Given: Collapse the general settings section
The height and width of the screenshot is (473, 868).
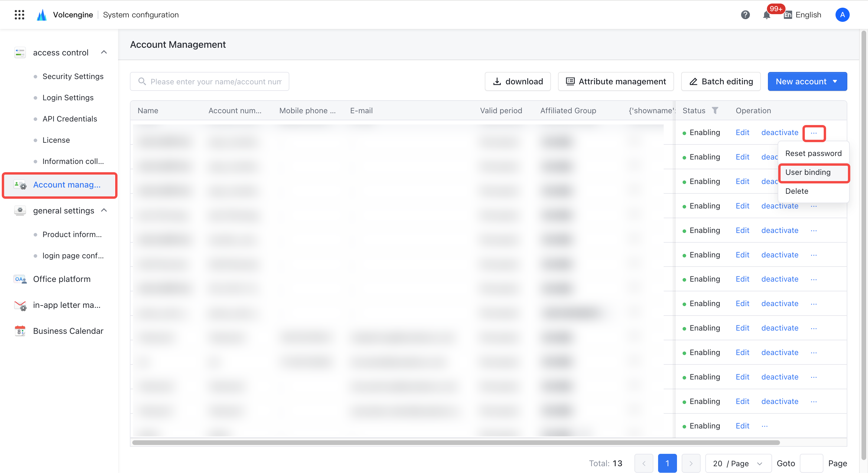Looking at the screenshot, I should click(x=104, y=211).
